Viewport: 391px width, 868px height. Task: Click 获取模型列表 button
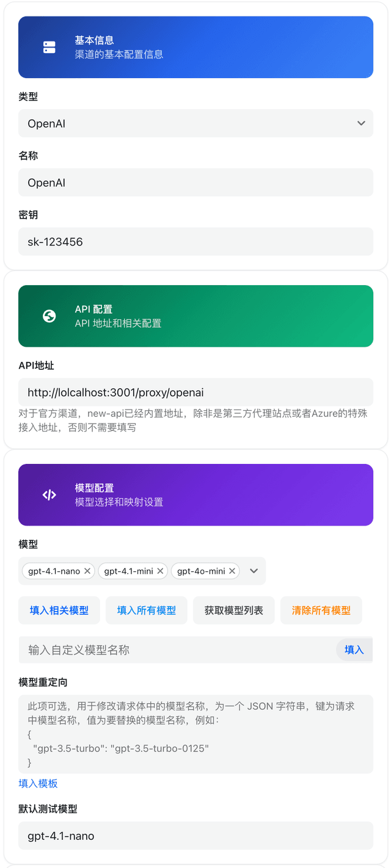point(234,610)
